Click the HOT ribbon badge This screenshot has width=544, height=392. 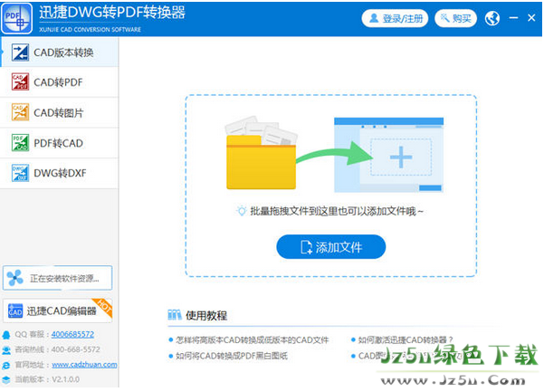[103, 307]
